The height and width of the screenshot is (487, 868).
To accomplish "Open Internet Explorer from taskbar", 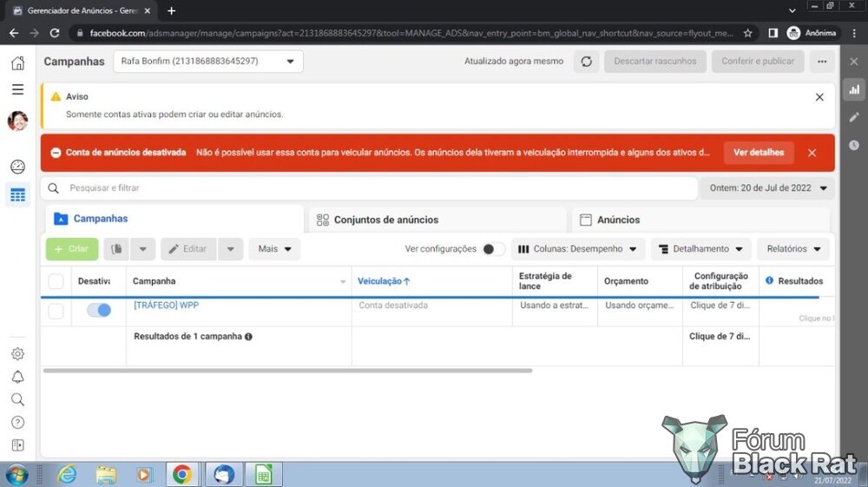I will tap(67, 475).
